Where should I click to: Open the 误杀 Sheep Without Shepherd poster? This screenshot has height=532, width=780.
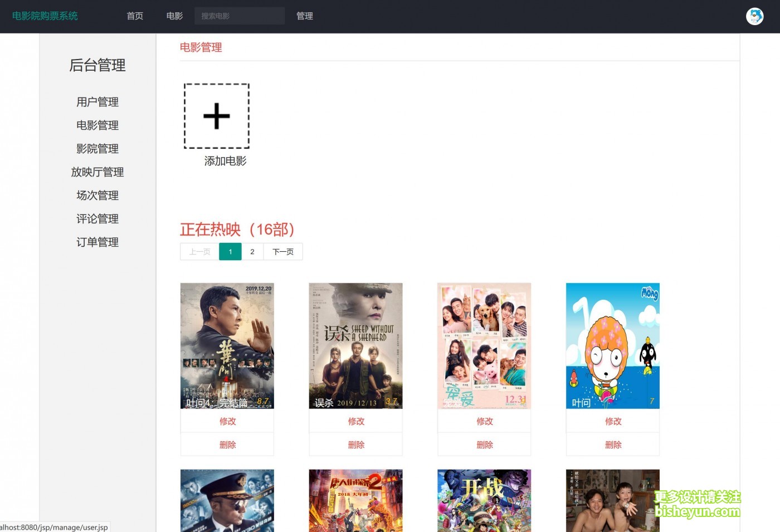coord(355,345)
